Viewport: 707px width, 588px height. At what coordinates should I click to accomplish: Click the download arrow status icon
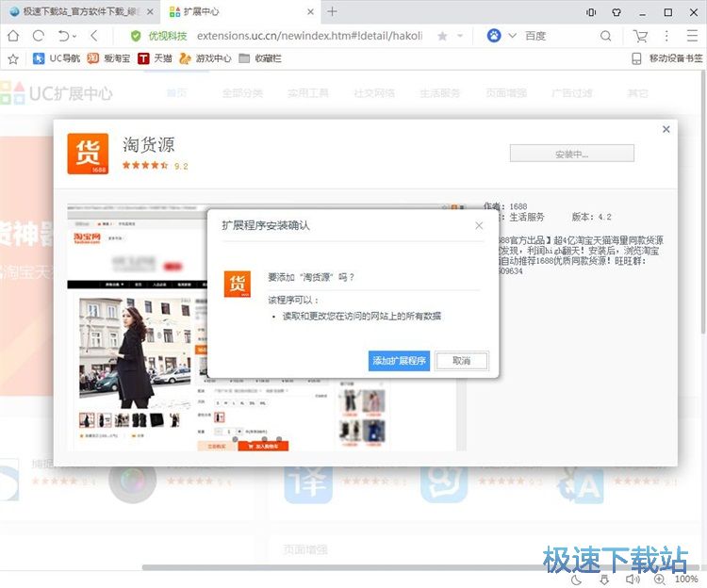604,580
